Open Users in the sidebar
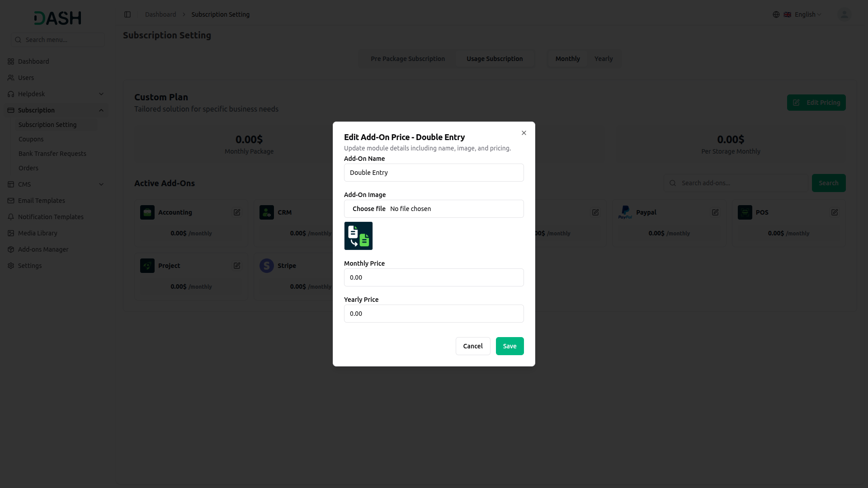The width and height of the screenshot is (868, 488). [56, 78]
